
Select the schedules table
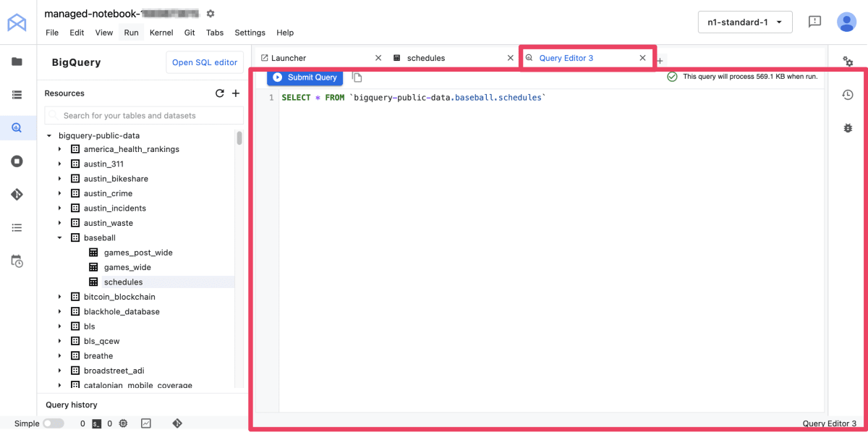point(124,282)
